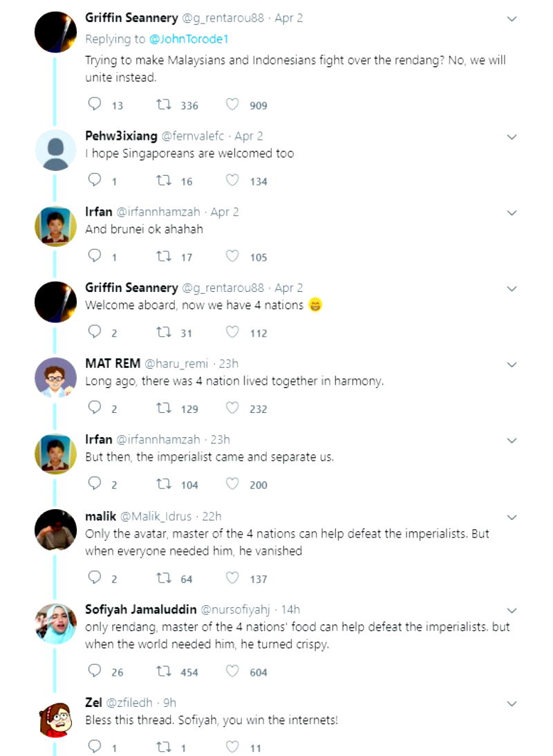
Task: Like Zel's 'Bless this thread' tweet
Action: [x=233, y=747]
